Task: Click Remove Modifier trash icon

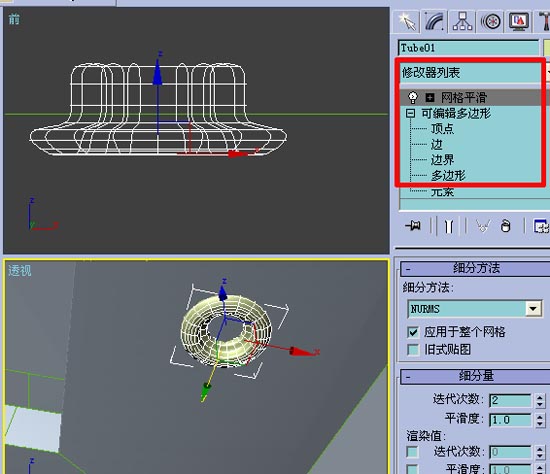Action: tap(505, 226)
